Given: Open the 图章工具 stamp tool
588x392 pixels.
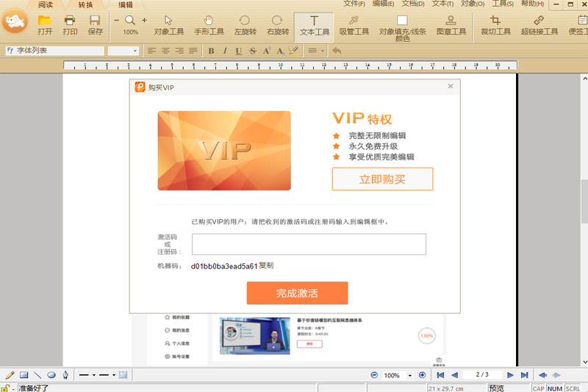Looking at the screenshot, I should tap(451, 25).
